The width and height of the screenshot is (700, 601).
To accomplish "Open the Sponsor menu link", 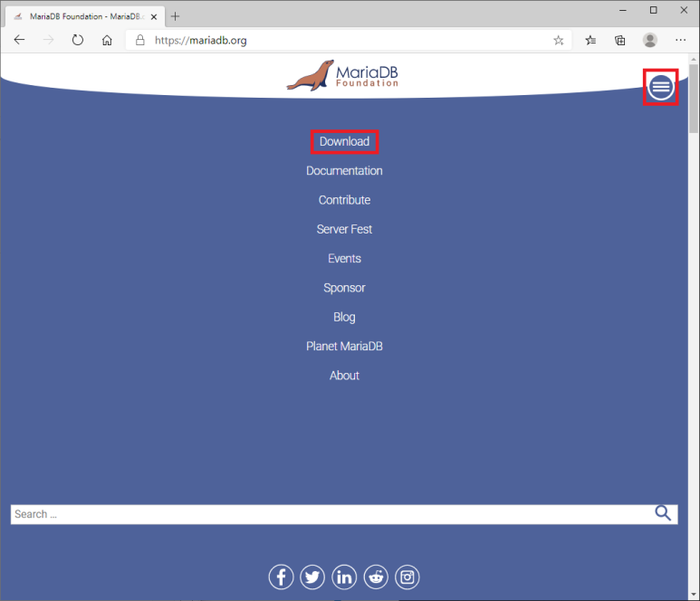I will pos(344,288).
